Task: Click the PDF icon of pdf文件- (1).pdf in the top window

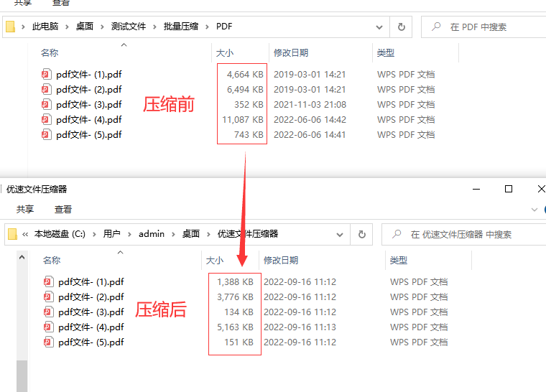Action: pos(46,74)
